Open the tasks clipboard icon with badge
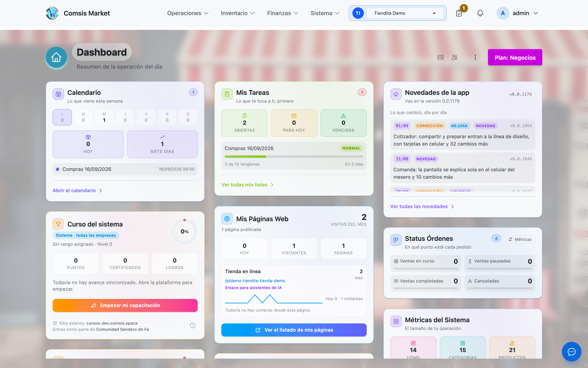This screenshot has width=588, height=368. pos(459,13)
